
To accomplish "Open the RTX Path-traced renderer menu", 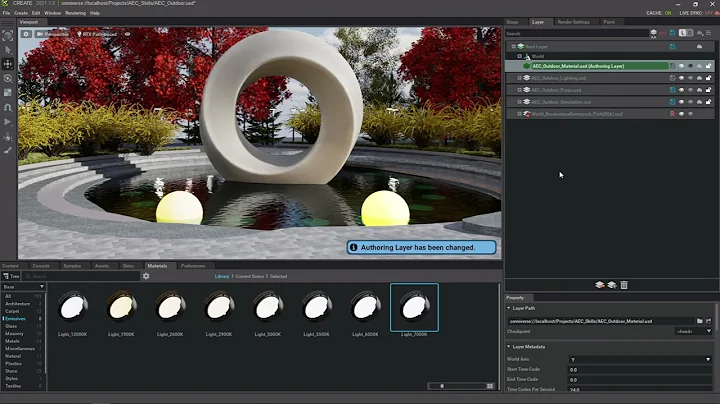I will point(96,34).
